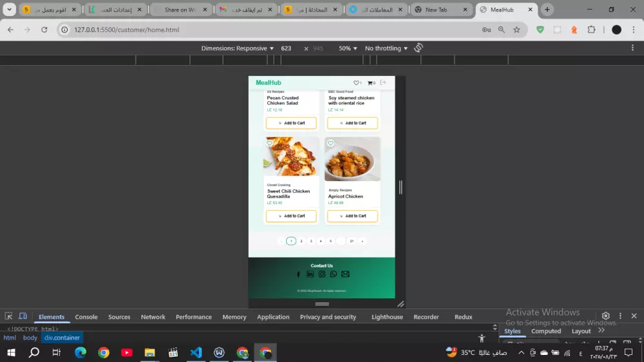Click the rotate device icon

[x=419, y=48]
